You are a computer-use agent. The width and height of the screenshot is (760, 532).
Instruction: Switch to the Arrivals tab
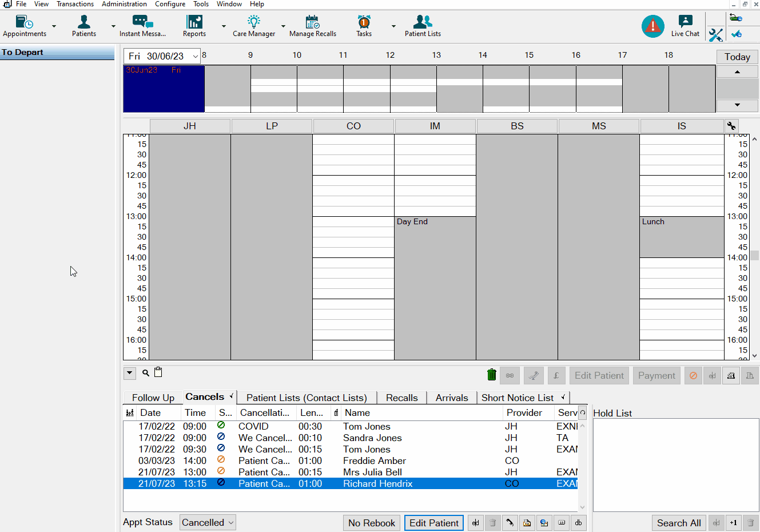[452, 398]
